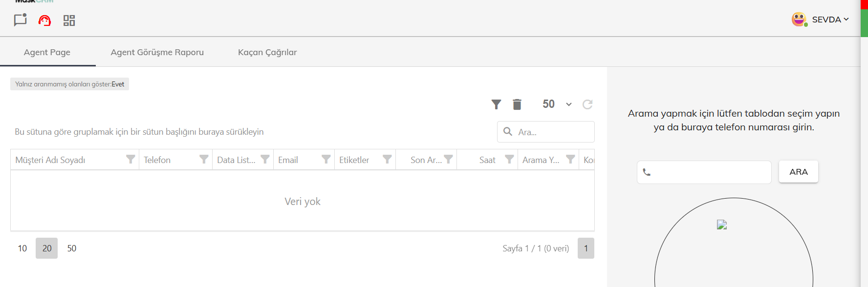The height and width of the screenshot is (287, 868).
Task: Switch to Agent Görüşme Raporu tab
Action: click(157, 52)
